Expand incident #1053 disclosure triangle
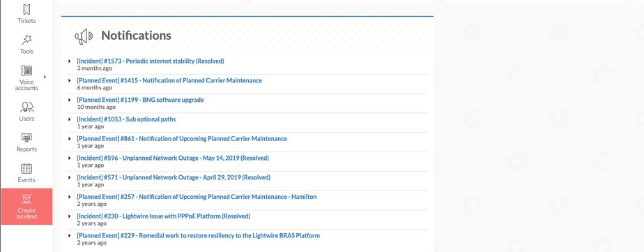Viewport: 644px width, 252px height. pyautogui.click(x=70, y=119)
